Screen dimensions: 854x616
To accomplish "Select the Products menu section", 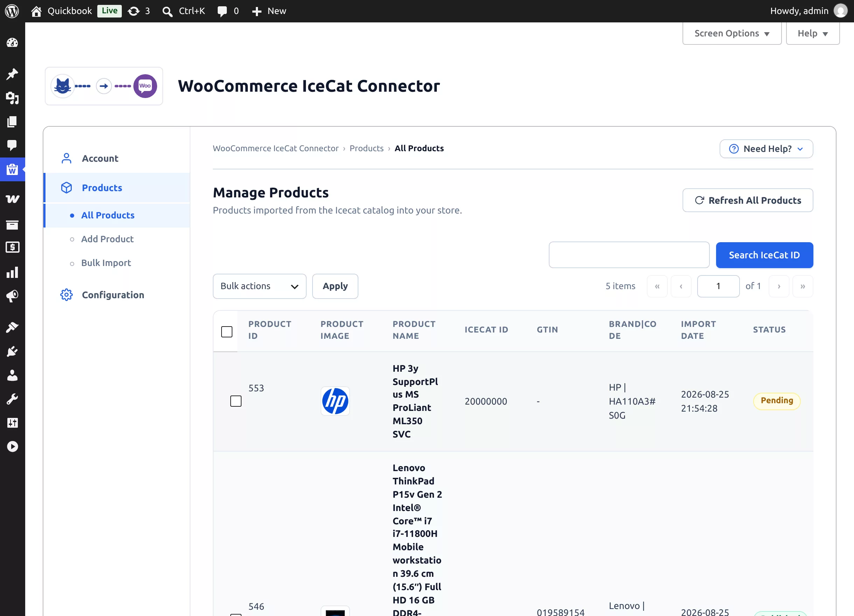I will 117,188.
